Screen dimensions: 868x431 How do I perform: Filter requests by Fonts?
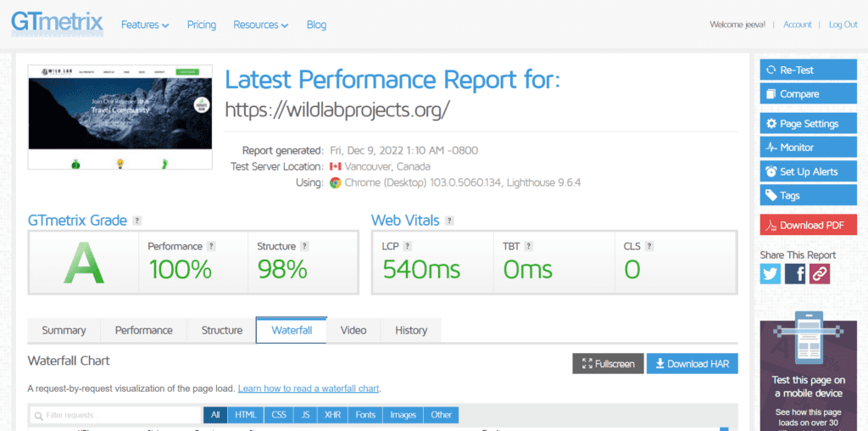[365, 415]
